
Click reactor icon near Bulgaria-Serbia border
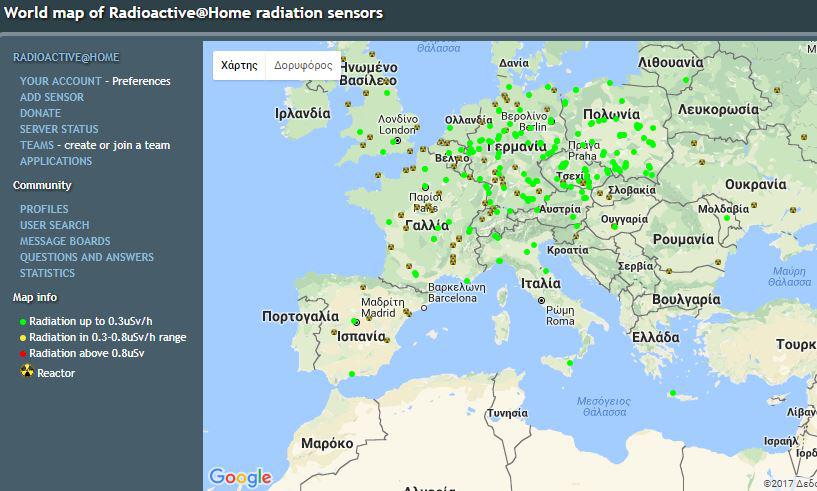click(x=669, y=271)
